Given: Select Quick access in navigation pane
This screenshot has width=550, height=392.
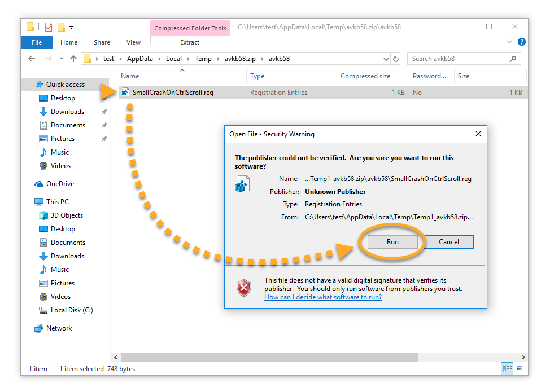Looking at the screenshot, I should coord(66,85).
